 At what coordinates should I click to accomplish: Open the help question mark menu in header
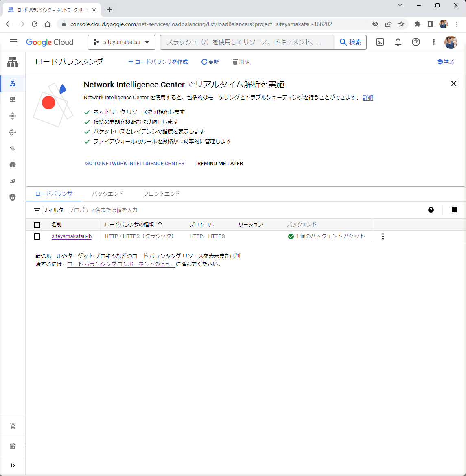(x=416, y=42)
